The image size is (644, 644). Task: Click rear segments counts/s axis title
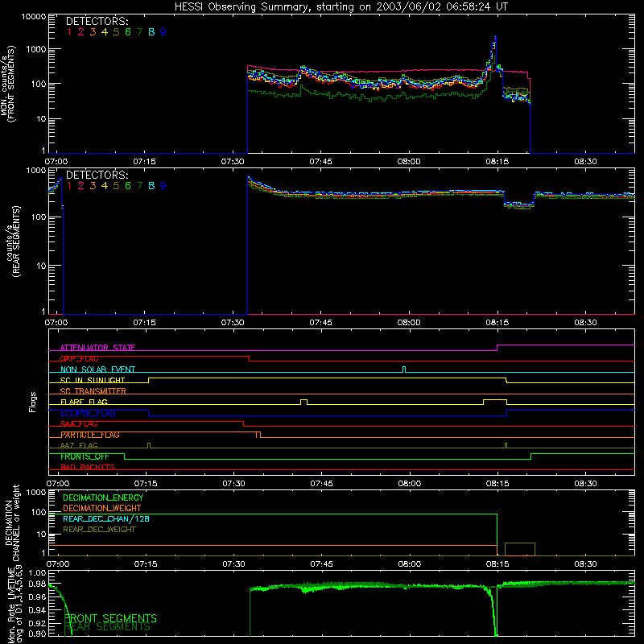point(12,242)
